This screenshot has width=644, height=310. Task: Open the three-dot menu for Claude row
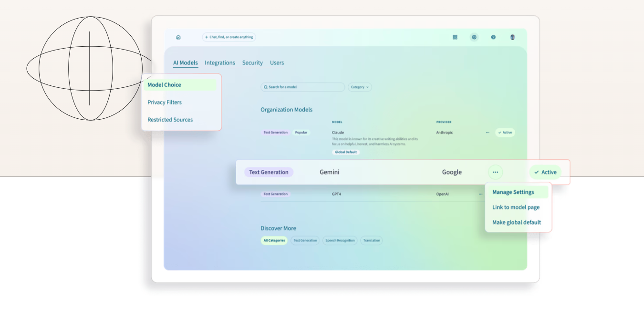(488, 133)
